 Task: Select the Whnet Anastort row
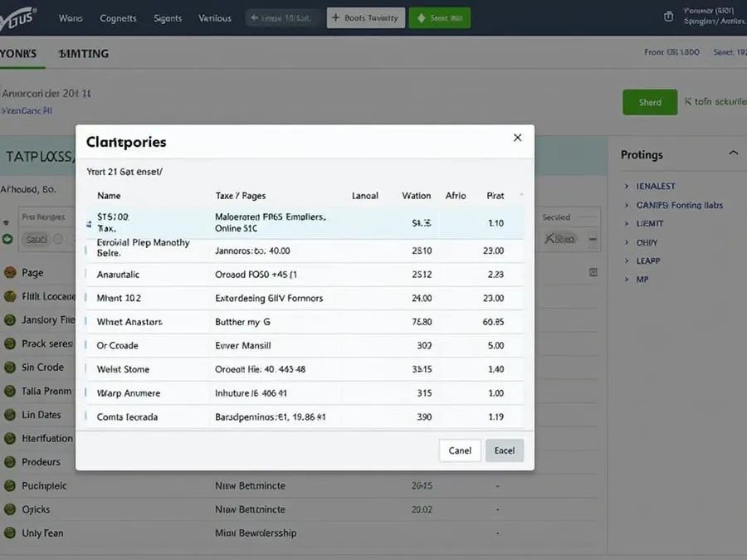[305, 322]
